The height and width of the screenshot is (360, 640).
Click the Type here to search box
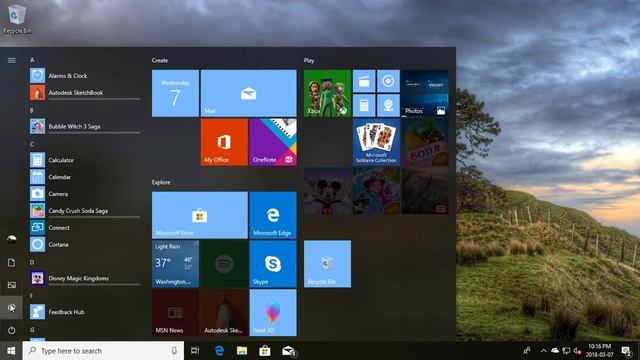(103, 351)
